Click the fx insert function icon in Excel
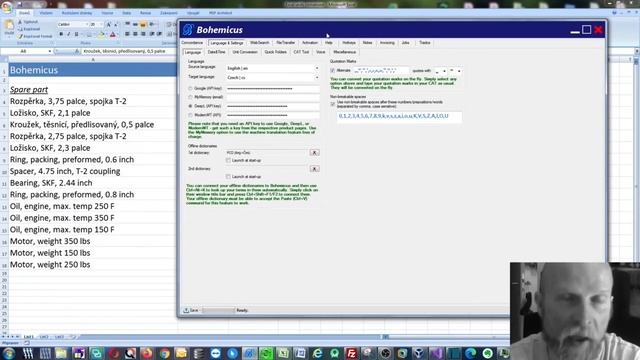Screen dimensions: 640x360 tap(77, 51)
